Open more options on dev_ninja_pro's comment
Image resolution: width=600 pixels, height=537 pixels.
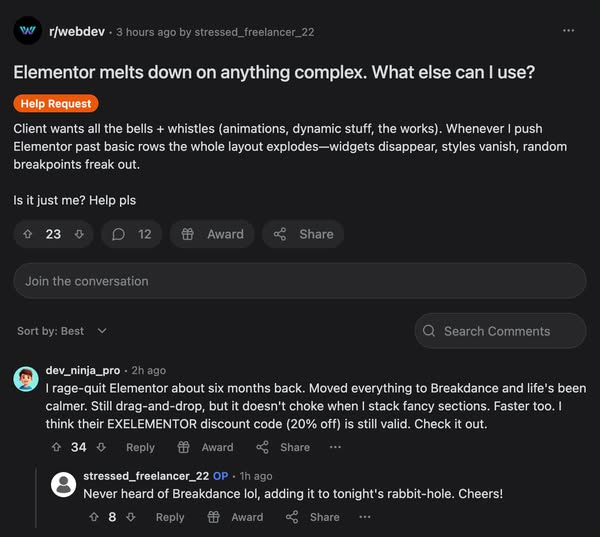[335, 447]
